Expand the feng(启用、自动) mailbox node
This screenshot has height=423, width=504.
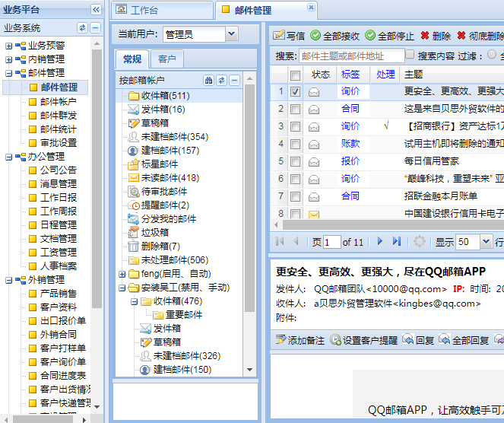(122, 274)
